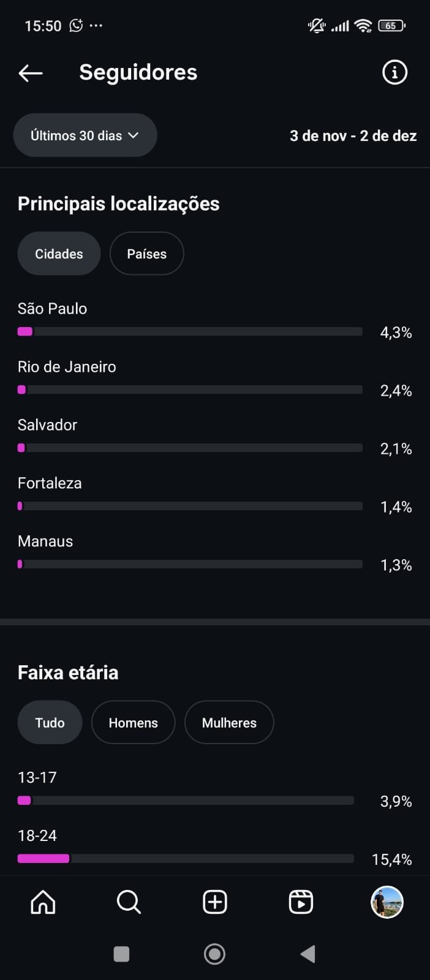Open WhatsApp notification icon in status bar

(76, 25)
